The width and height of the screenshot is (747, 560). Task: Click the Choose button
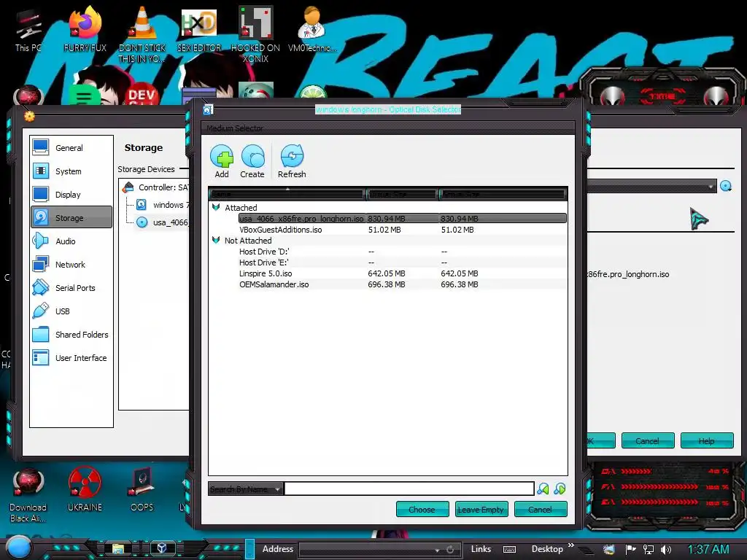pos(422,509)
